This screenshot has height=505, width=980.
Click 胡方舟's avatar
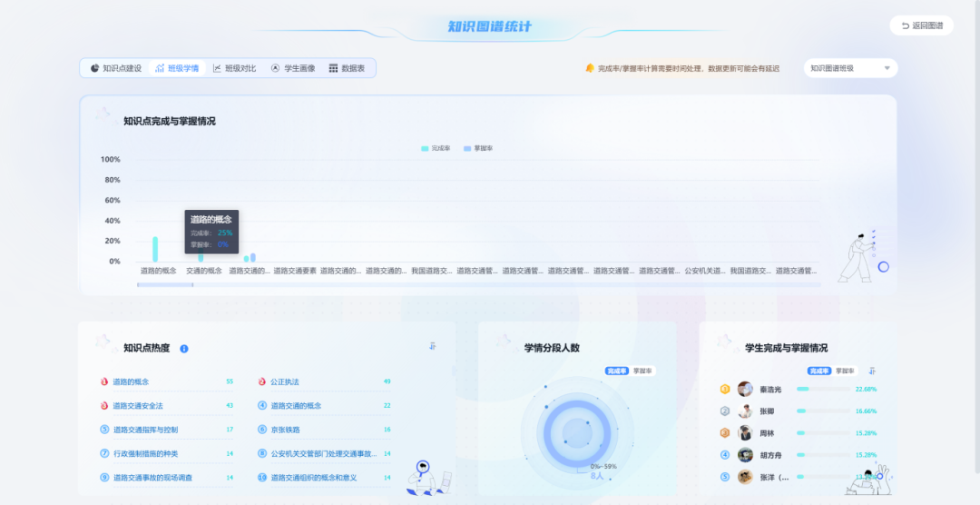pyautogui.click(x=744, y=455)
